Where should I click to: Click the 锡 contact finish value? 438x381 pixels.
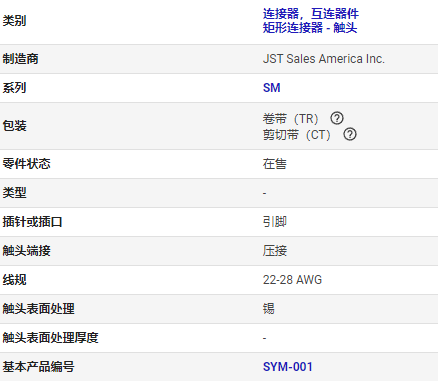click(x=269, y=309)
